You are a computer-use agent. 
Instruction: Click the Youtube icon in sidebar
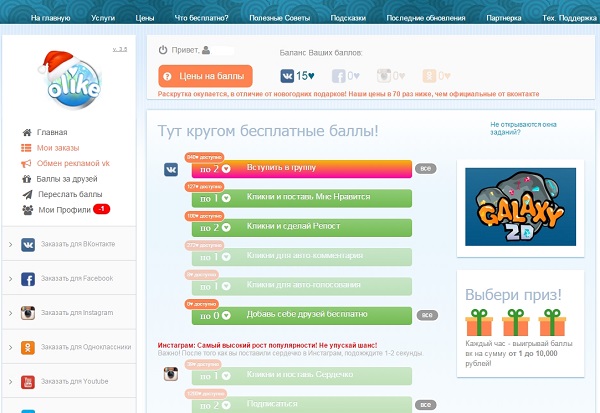(x=28, y=382)
